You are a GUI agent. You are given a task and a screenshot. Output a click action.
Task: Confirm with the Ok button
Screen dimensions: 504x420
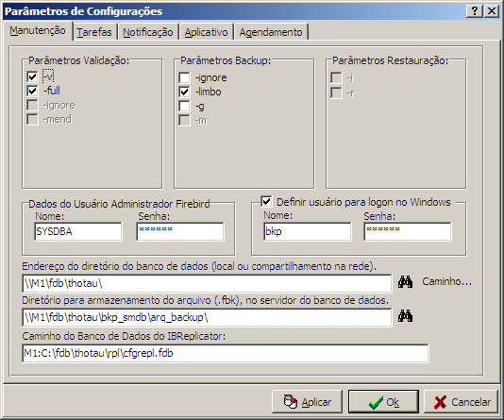(x=383, y=402)
